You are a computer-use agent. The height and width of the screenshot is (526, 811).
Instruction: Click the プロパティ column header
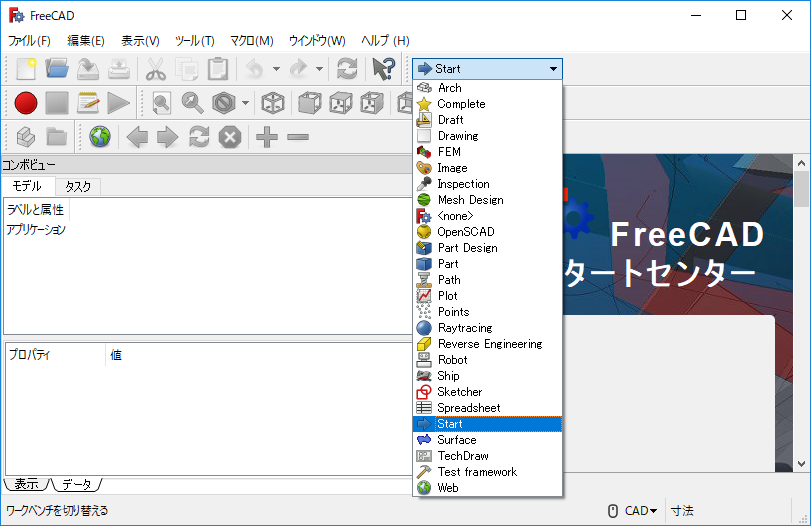(x=55, y=355)
